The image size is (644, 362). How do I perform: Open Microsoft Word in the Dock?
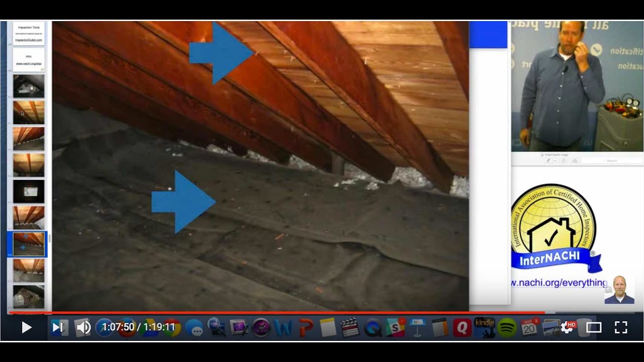pyautogui.click(x=283, y=328)
